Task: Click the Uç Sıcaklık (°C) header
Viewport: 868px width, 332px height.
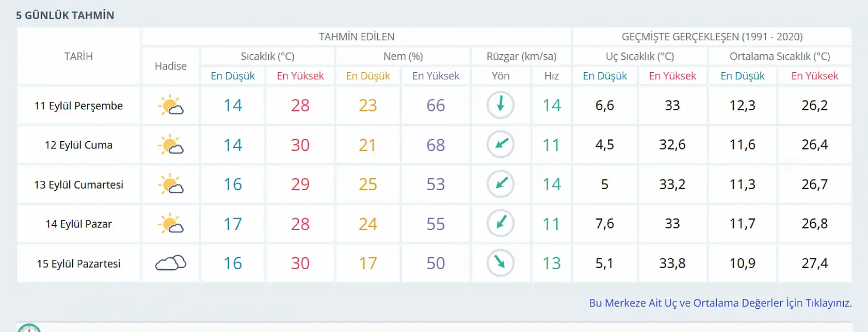Action: coord(638,56)
